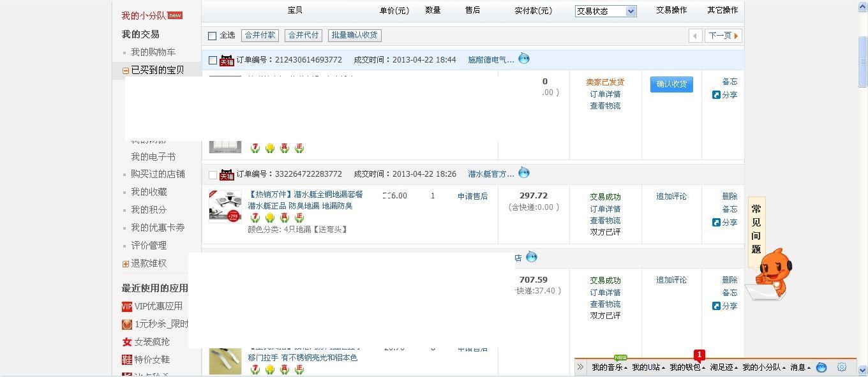Open Wangwang chat with 潜水艇官方 seller
The height and width of the screenshot is (377, 868).
pyautogui.click(x=524, y=173)
